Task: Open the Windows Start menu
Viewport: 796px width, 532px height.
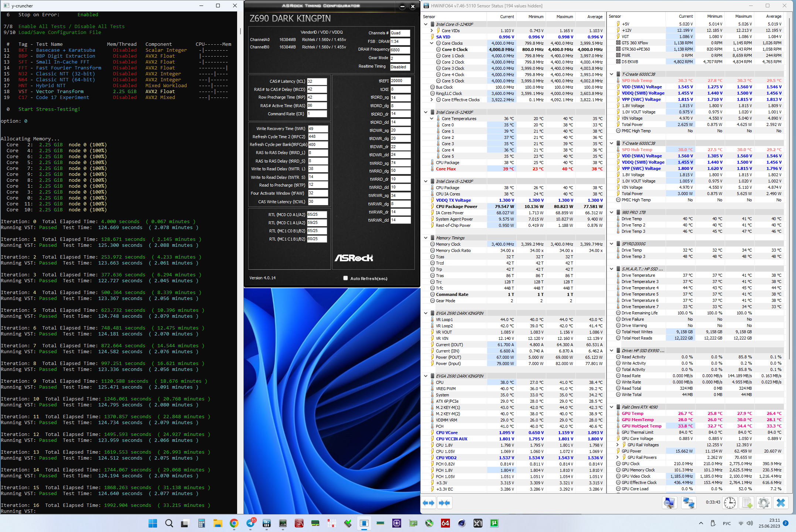Action: pos(153,523)
